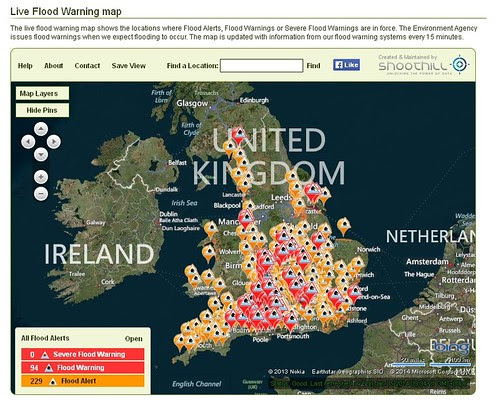The width and height of the screenshot is (499, 410).
Task: Click the Blackpool label on the map
Action: click(227, 205)
